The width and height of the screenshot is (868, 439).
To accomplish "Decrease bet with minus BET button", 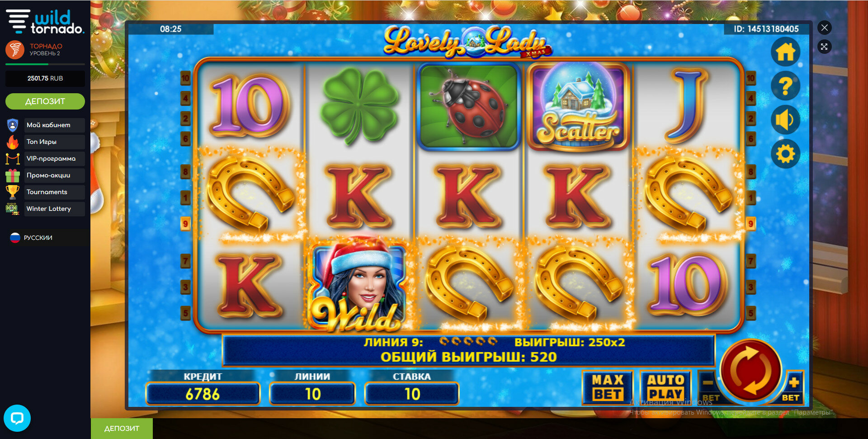I will [709, 387].
